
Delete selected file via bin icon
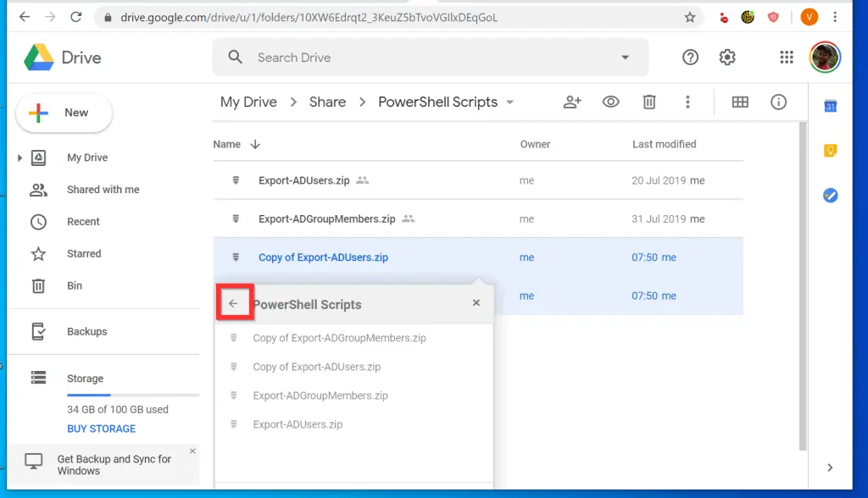click(649, 102)
